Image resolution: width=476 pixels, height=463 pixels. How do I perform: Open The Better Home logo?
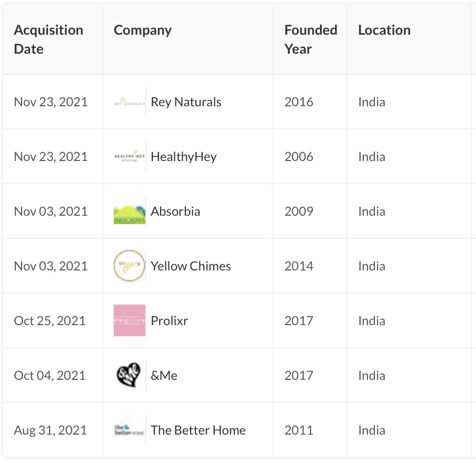[x=129, y=430]
